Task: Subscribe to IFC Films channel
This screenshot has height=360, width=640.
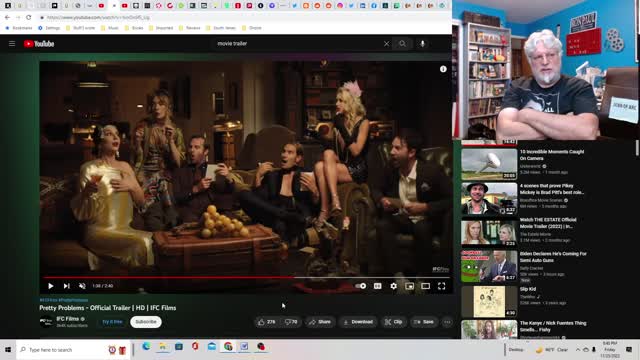Action: point(146,322)
